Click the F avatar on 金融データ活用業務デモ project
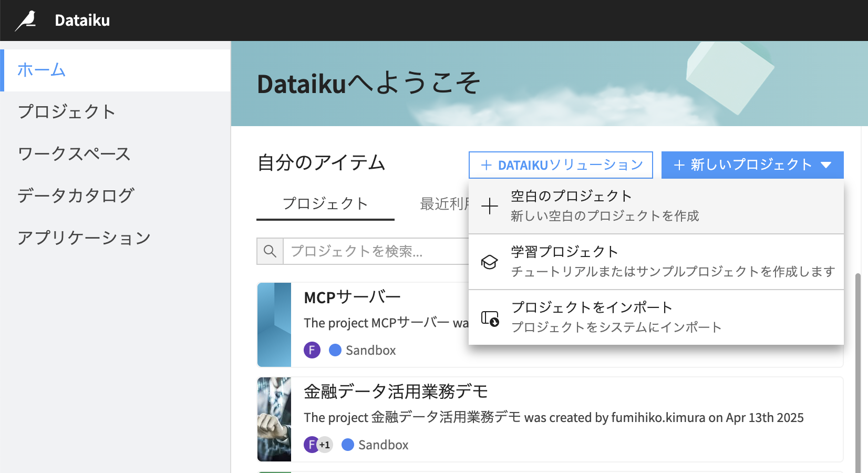 [311, 445]
